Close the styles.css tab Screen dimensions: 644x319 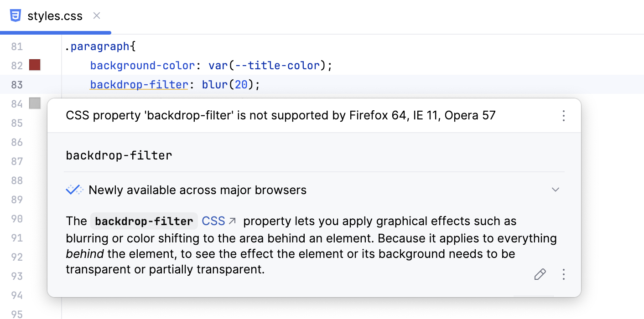pyautogui.click(x=96, y=15)
